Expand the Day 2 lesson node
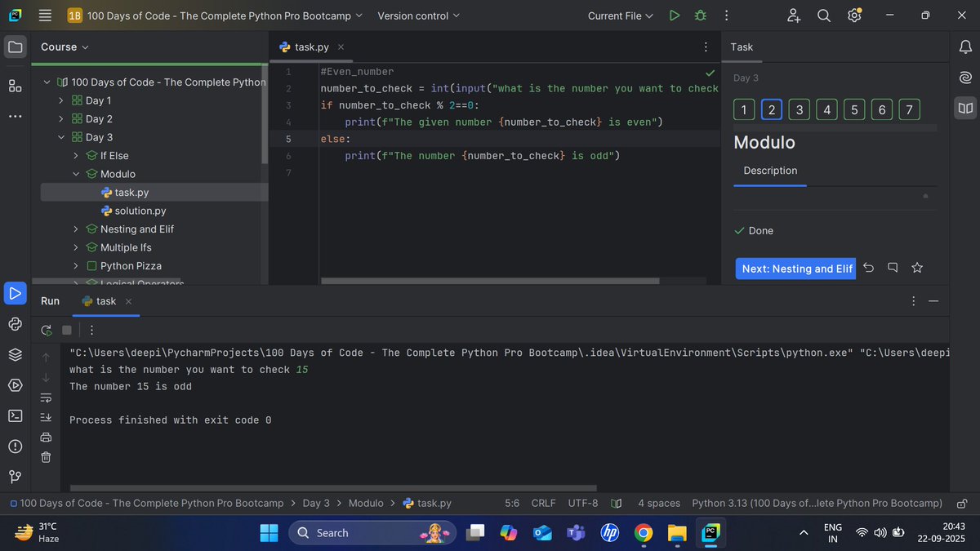The height and width of the screenshot is (551, 980). [60, 119]
